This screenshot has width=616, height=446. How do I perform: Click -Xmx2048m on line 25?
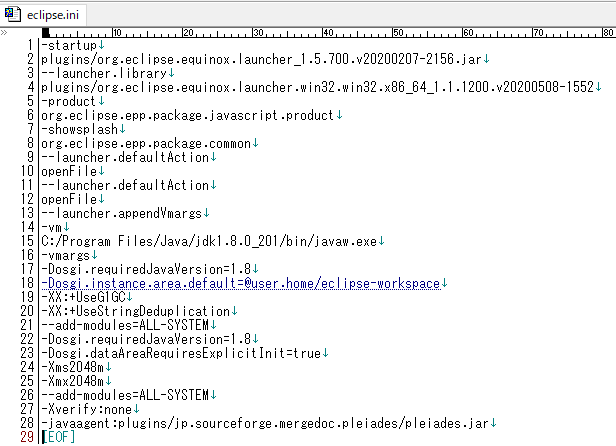tap(73, 381)
